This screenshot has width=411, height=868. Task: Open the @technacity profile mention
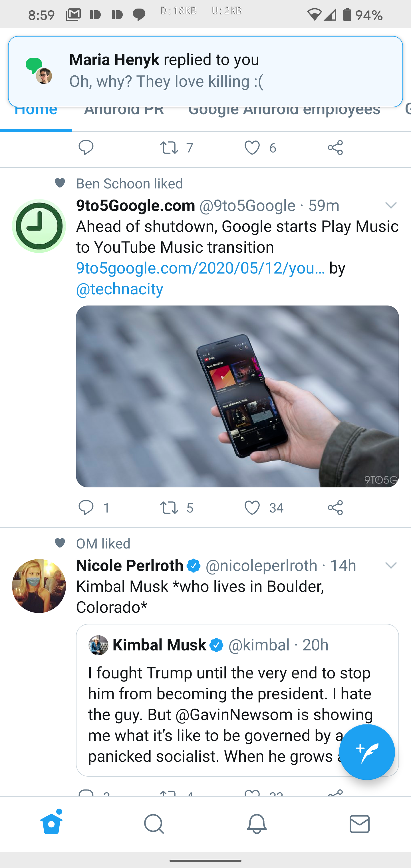120,289
